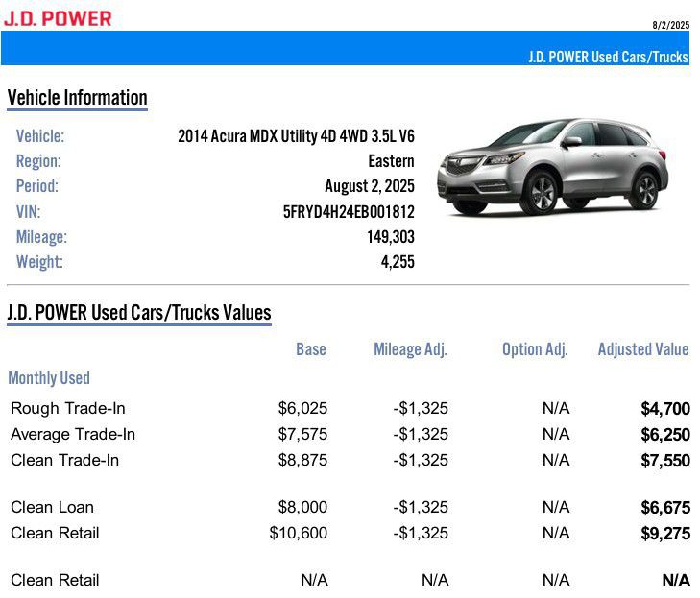Click 'Clean Retail' label with $10,600 base
This screenshot has width=700, height=598.
pyautogui.click(x=55, y=534)
